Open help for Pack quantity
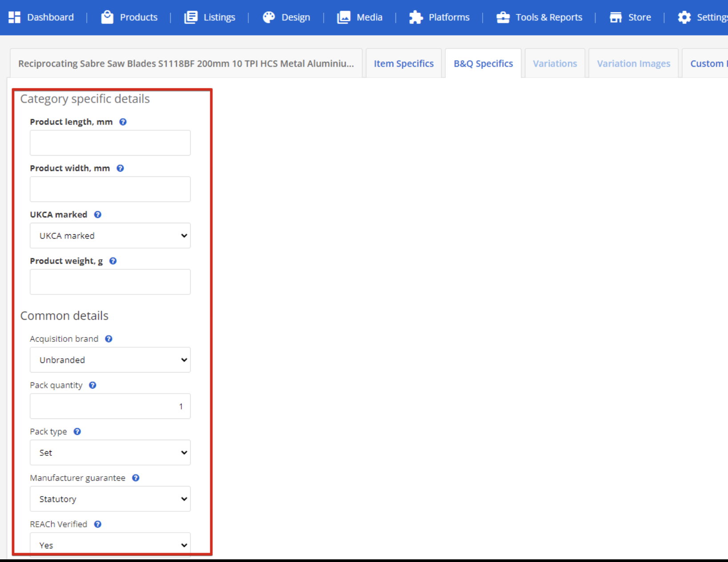This screenshot has width=728, height=562. click(x=92, y=385)
